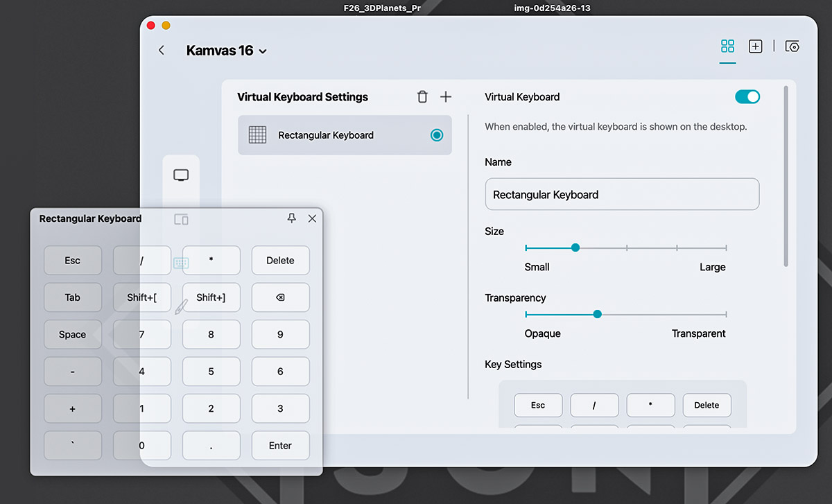The height and width of the screenshot is (504, 832).
Task: Click the trash icon to delete keyboard
Action: point(422,97)
